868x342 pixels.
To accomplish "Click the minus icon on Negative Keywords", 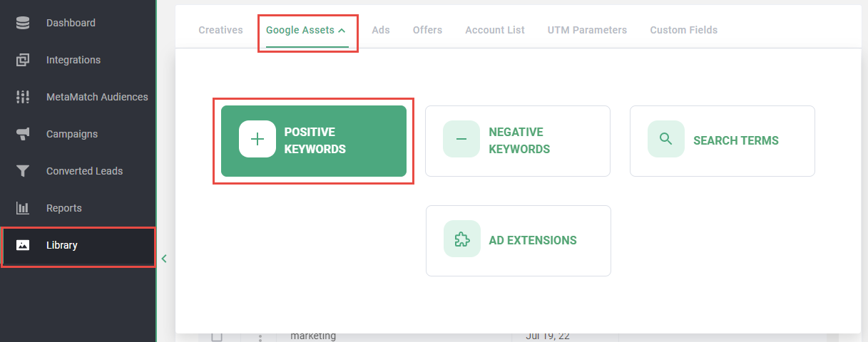I will pos(461,140).
